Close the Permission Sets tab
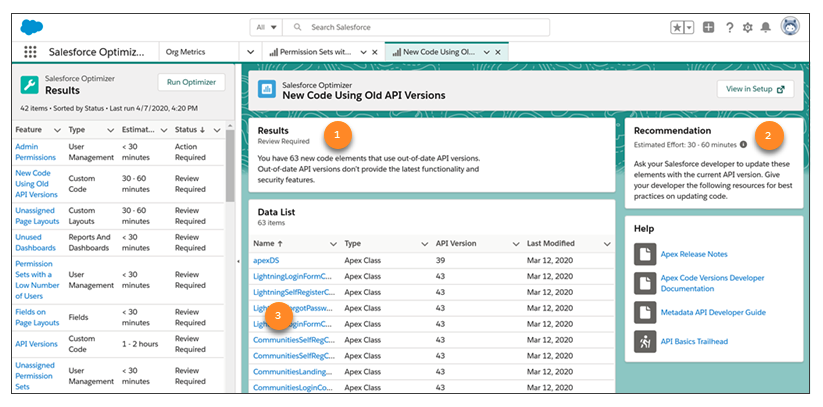 point(375,52)
